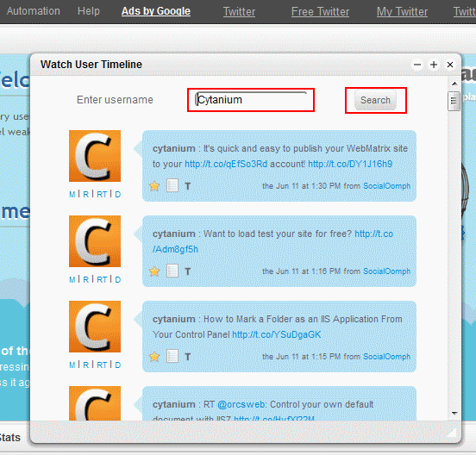Open the http://t.co/YSuDgaGK link
Viewport: 476px width, 455px height.
pos(276,334)
